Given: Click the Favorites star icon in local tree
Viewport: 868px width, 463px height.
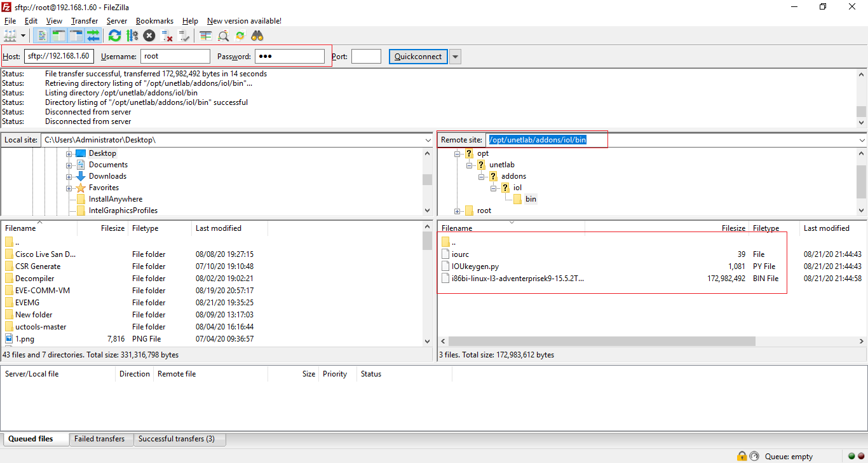Looking at the screenshot, I should click(x=81, y=188).
